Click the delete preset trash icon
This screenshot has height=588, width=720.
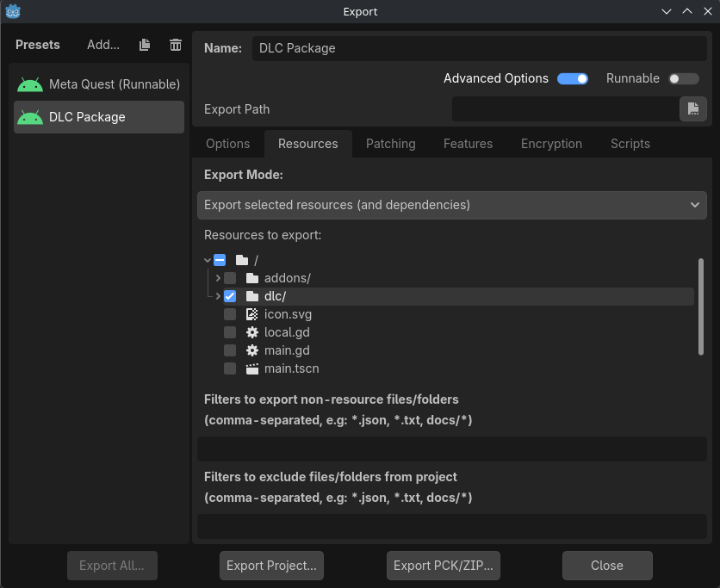175,45
